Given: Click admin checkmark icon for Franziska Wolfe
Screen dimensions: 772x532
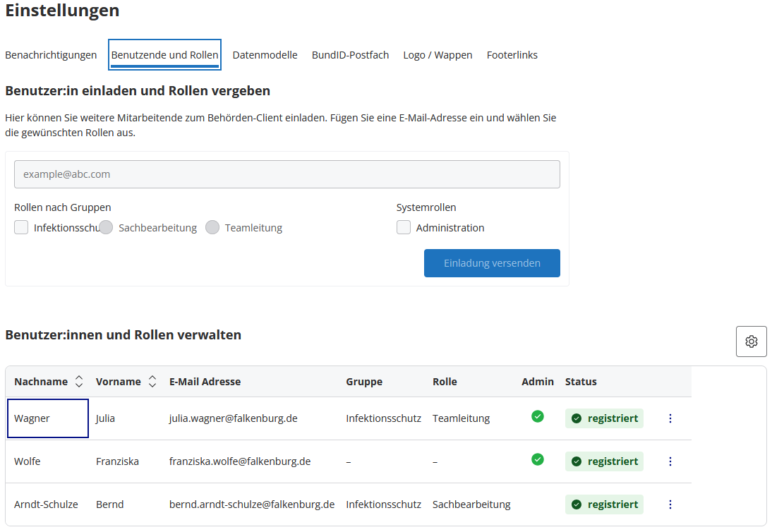Looking at the screenshot, I should (538, 459).
